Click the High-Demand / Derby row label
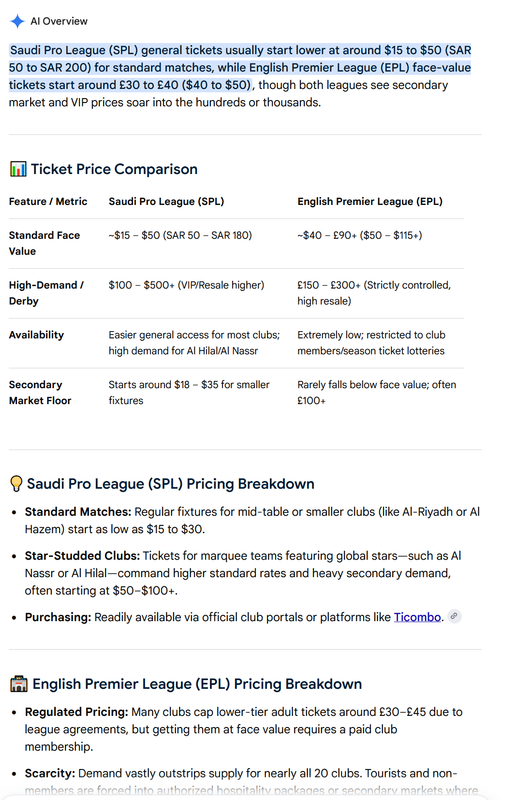Image resolution: width=517 pixels, height=800 pixels. tap(46, 293)
